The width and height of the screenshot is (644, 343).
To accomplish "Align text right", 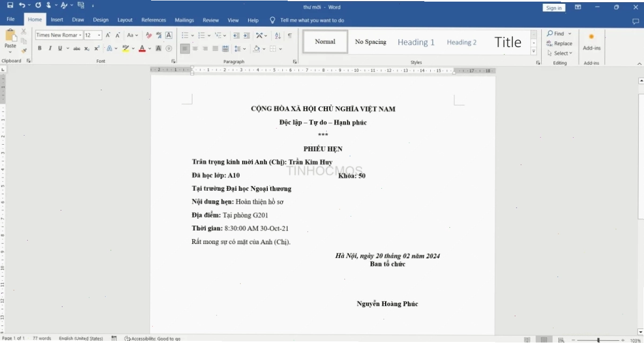I will [x=205, y=48].
